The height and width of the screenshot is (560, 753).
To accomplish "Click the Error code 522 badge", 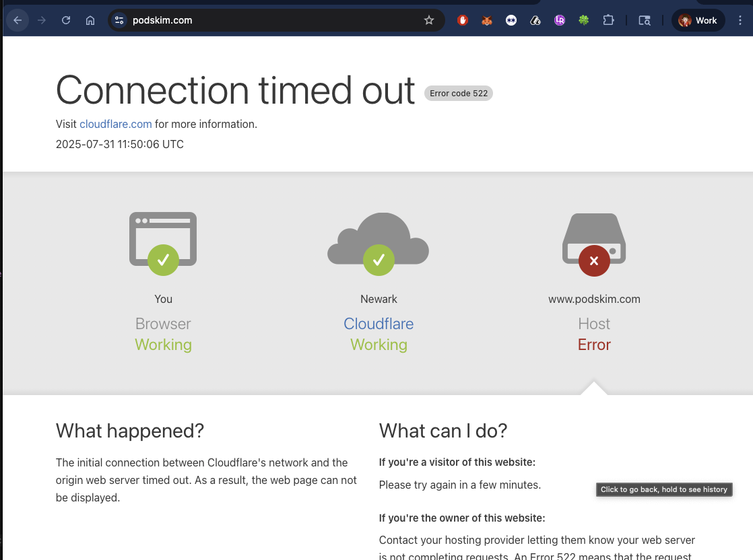I will [459, 93].
